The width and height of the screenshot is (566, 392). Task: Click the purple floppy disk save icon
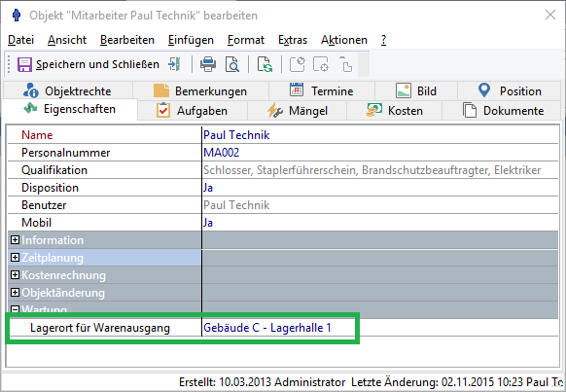(x=24, y=64)
